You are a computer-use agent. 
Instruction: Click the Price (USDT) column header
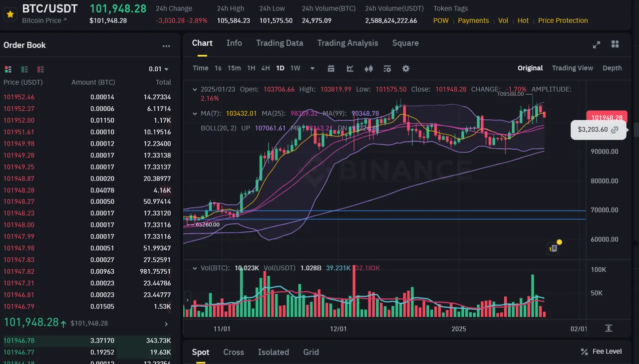(23, 82)
